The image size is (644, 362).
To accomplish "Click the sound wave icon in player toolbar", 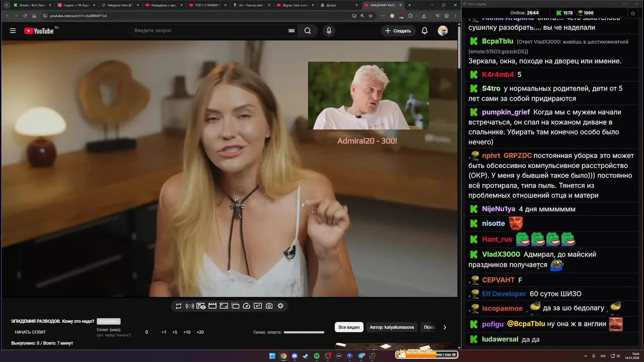I will point(190,306).
